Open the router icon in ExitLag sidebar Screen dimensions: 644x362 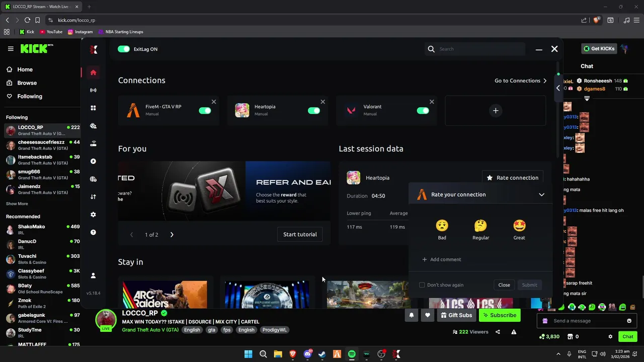point(93,144)
